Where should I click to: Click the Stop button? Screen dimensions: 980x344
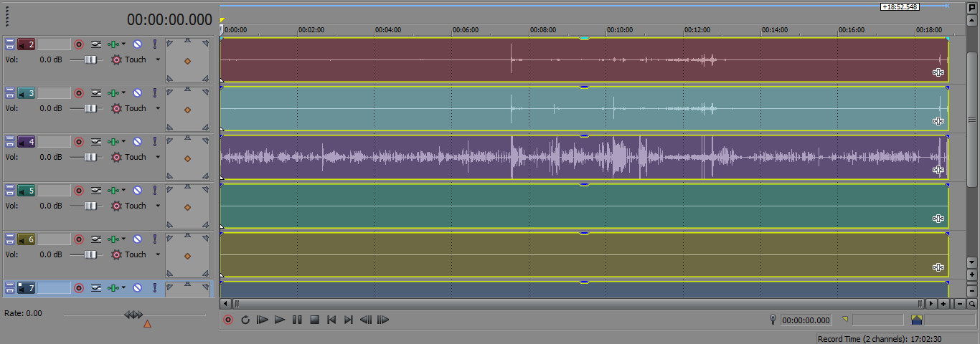coord(314,320)
